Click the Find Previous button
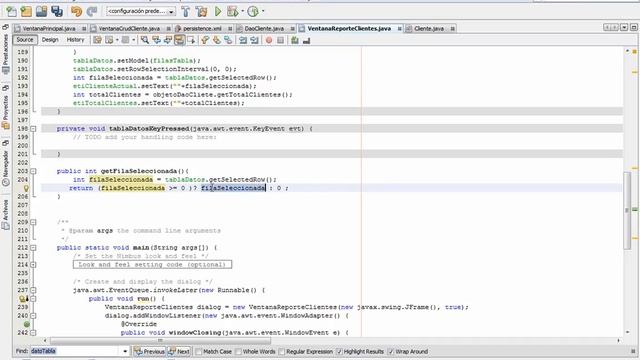 [x=149, y=351]
